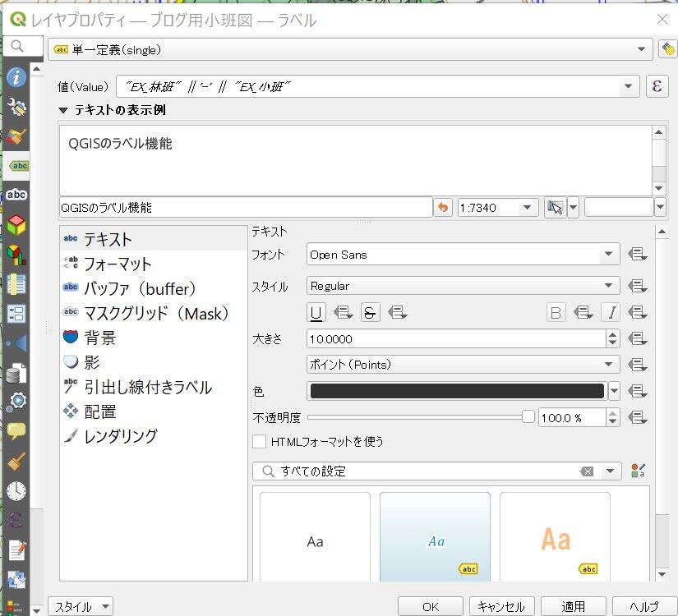Open data-defined override for opacity
Image resolution: width=678 pixels, height=616 pixels.
(638, 417)
